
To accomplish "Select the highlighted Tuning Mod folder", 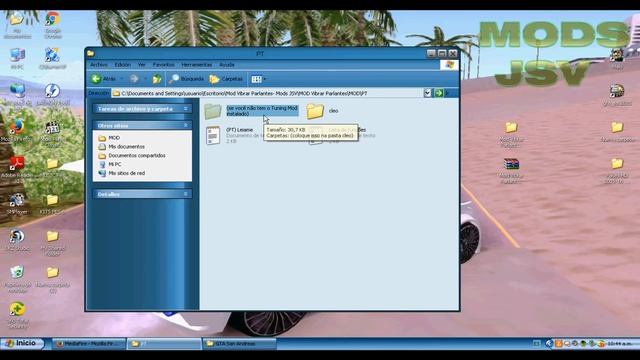I will 251,111.
